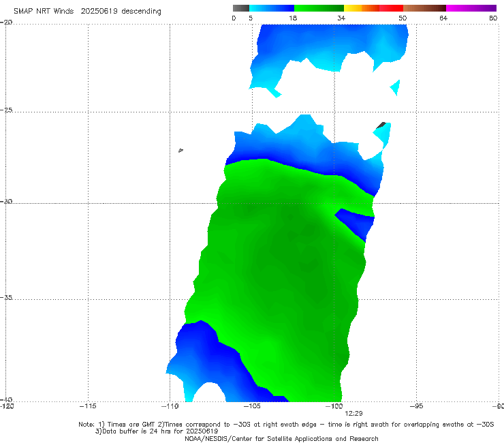The height and width of the screenshot is (443, 504).
Task: Click the title text "SMAP NRT Winds 20250619 descending"
Action: pos(87,11)
